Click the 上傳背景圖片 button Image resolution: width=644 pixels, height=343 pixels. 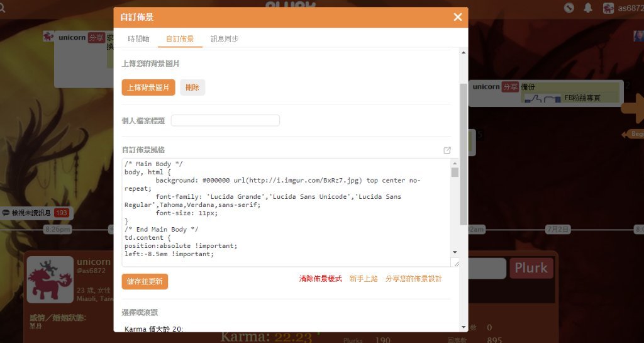pos(148,87)
